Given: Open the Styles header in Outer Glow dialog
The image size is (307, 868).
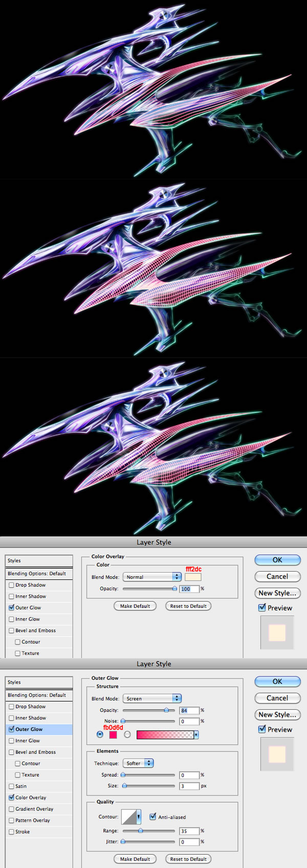Looking at the screenshot, I should [x=39, y=682].
